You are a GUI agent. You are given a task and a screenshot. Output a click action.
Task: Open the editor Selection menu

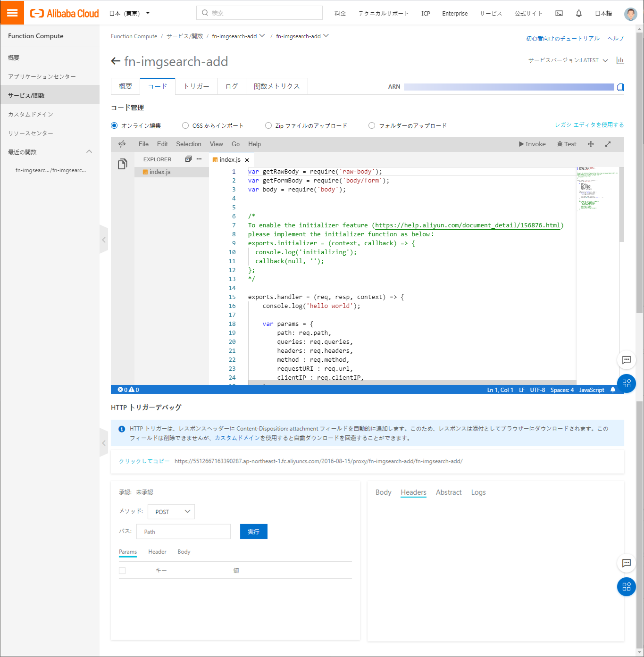[x=189, y=144]
